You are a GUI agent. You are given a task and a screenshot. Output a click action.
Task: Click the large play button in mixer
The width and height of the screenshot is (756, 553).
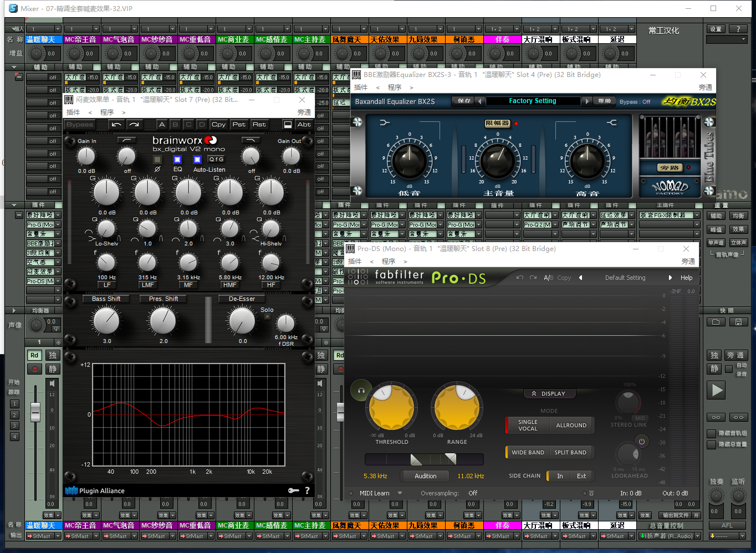pos(717,390)
